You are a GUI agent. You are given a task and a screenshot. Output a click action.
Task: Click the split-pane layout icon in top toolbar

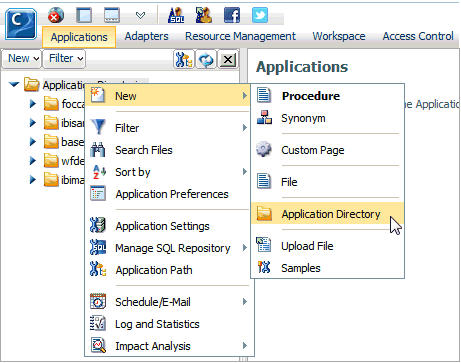112,15
